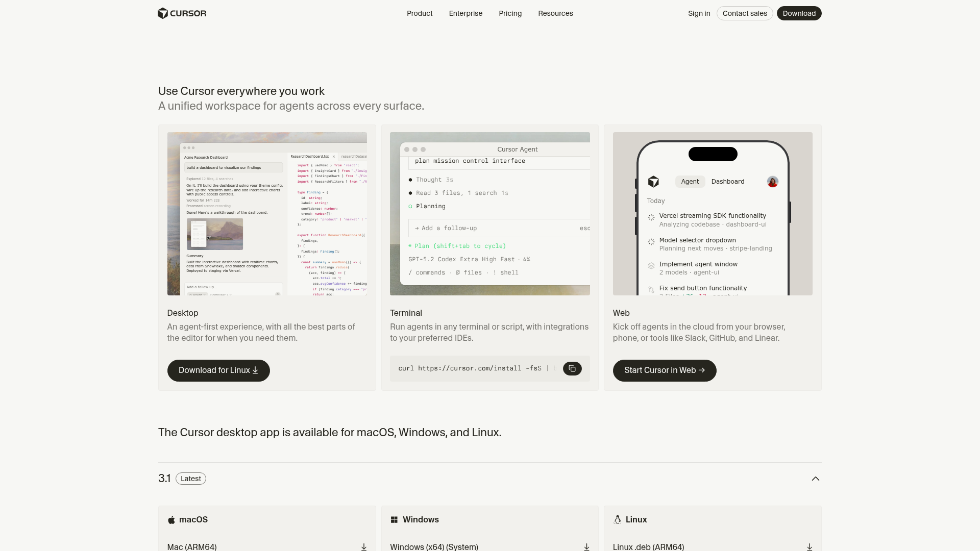980x551 pixels.
Task: Go to the Pricing page
Action: (510, 13)
